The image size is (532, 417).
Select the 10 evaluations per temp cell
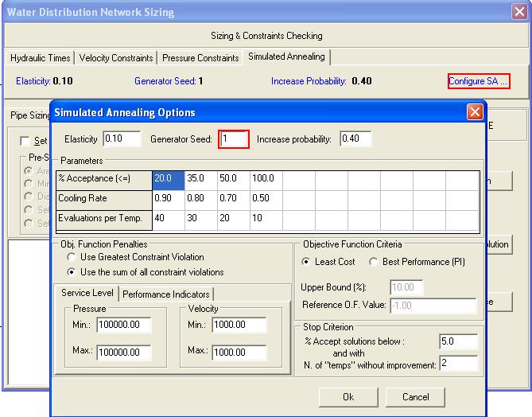(266, 220)
